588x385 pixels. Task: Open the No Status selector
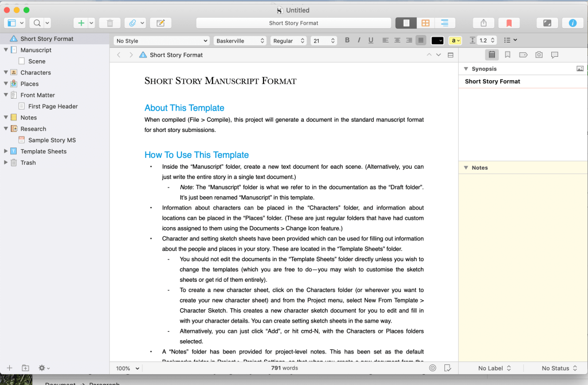559,368
